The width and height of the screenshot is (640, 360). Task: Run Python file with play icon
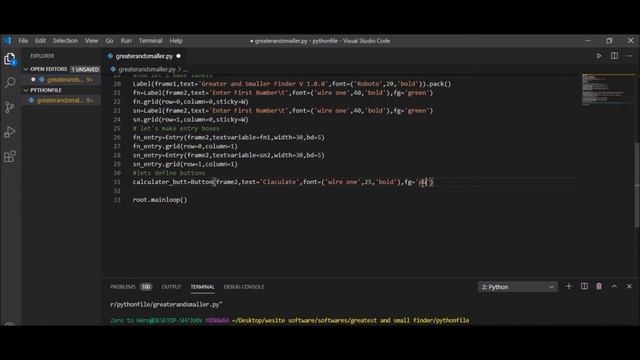(599, 56)
